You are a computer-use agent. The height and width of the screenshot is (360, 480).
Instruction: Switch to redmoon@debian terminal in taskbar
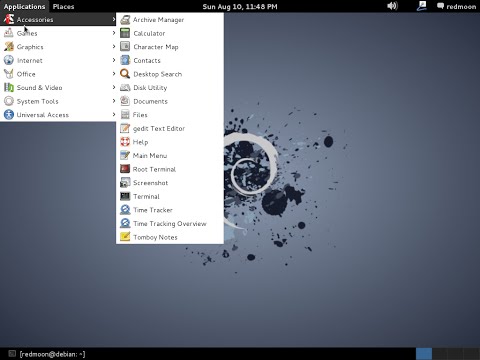coord(47,354)
